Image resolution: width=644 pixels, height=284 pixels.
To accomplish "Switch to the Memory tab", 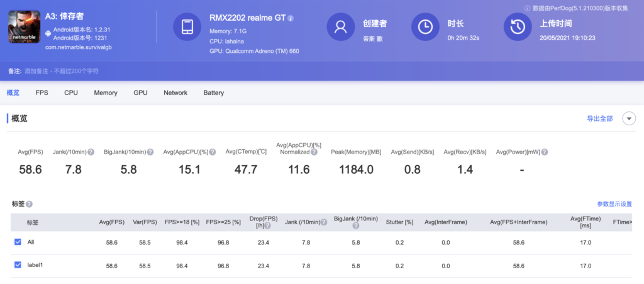I will 106,93.
